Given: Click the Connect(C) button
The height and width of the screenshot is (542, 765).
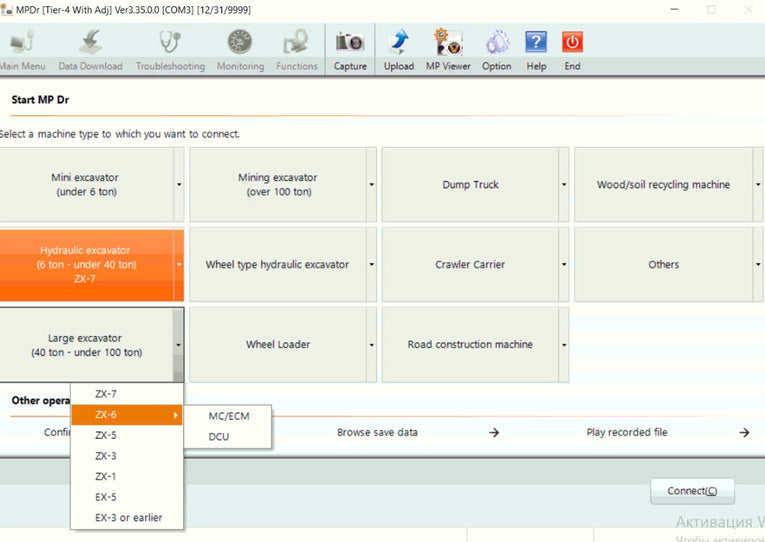Looking at the screenshot, I should (x=693, y=491).
